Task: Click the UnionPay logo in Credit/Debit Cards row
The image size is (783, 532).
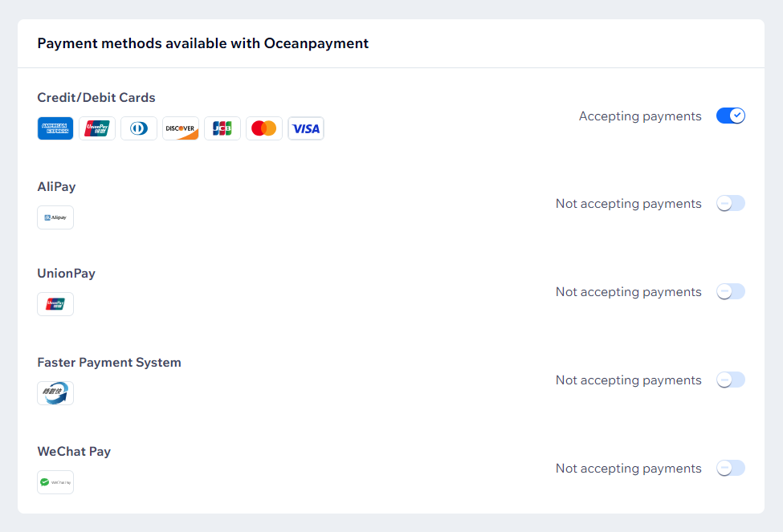Action: 97,128
